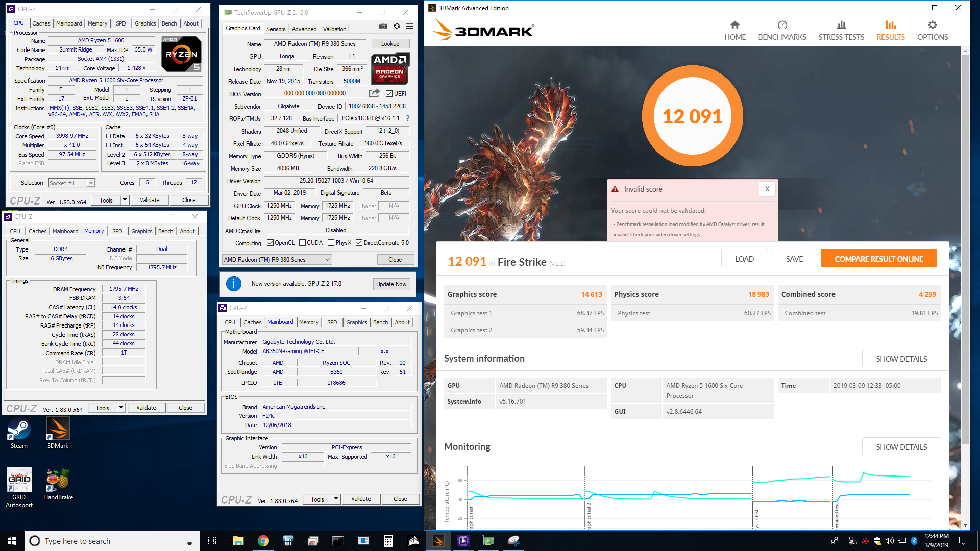The width and height of the screenshot is (980, 551).
Task: Open the GRID Autosport desktop icon
Action: tap(19, 488)
